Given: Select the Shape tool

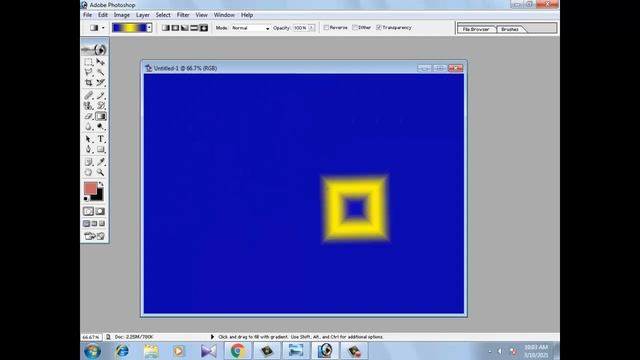Looking at the screenshot, I should [x=100, y=149].
